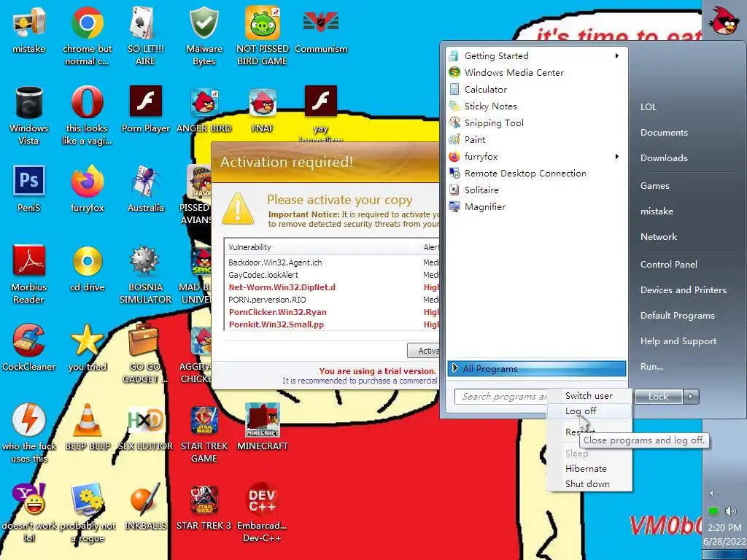Screen dimensions: 747x560
Task: Select PornClicker.Win32.Ryan vulnerability row
Action: pos(332,312)
